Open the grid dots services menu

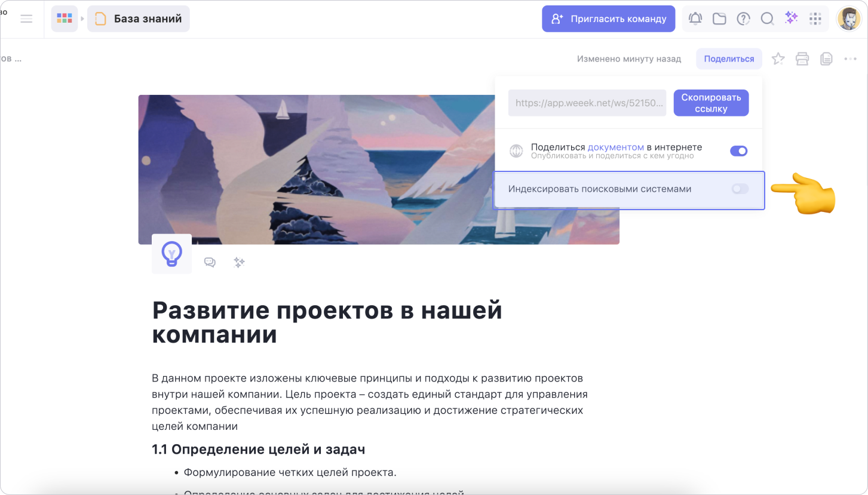[815, 19]
